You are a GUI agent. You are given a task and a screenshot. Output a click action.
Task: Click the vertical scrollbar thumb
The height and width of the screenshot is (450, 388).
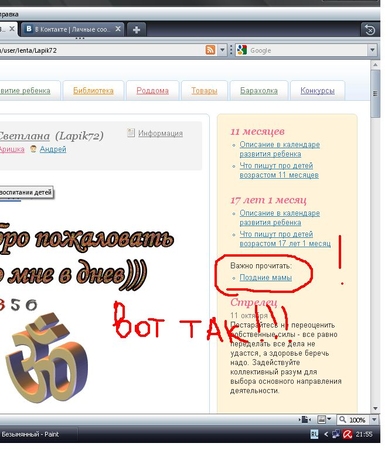[375, 93]
